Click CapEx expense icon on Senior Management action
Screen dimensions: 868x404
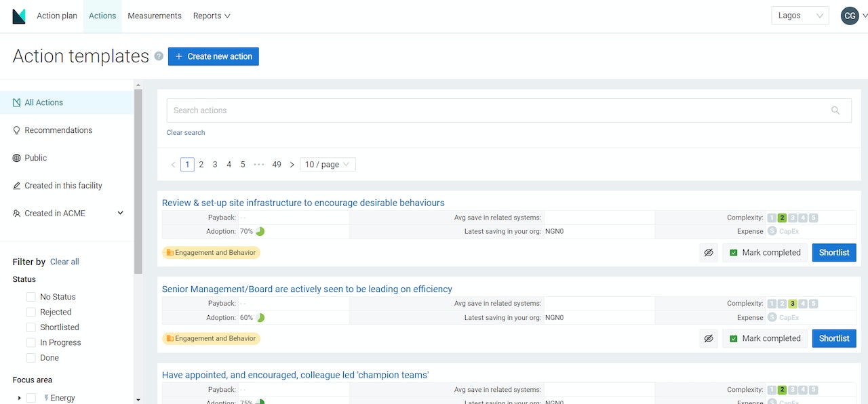click(x=772, y=317)
